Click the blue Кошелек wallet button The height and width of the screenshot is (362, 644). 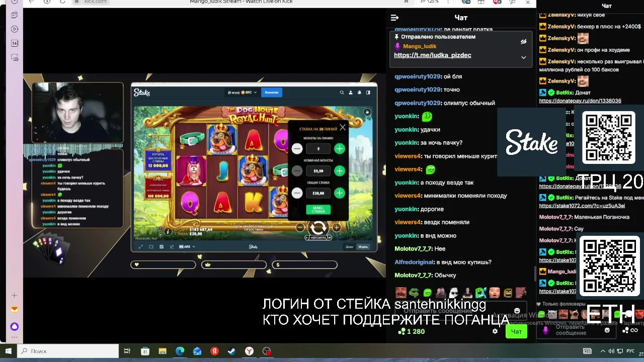pyautogui.click(x=272, y=93)
